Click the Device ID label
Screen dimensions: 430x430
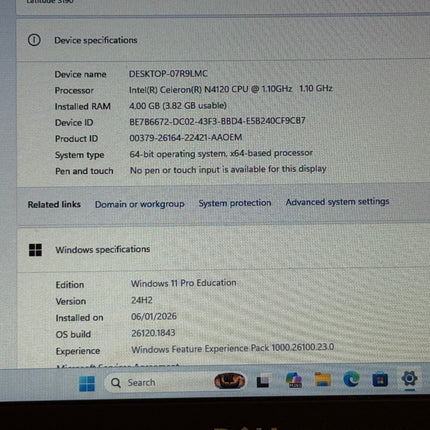pos(74,123)
